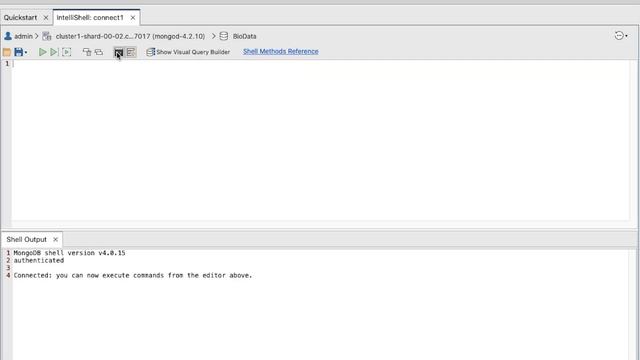Select the IntelliShell: connect1 tab
The height and width of the screenshot is (360, 640).
click(x=90, y=18)
